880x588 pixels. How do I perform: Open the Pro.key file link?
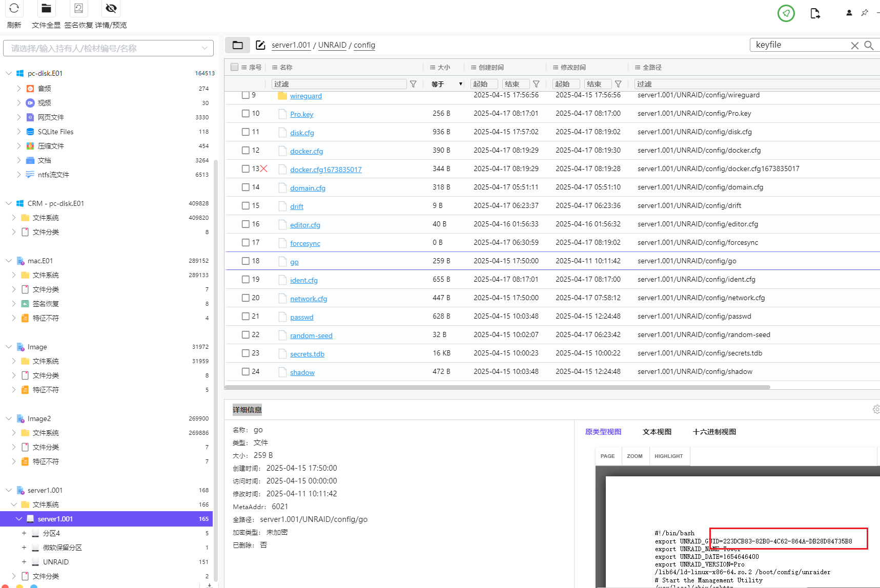pyautogui.click(x=302, y=114)
